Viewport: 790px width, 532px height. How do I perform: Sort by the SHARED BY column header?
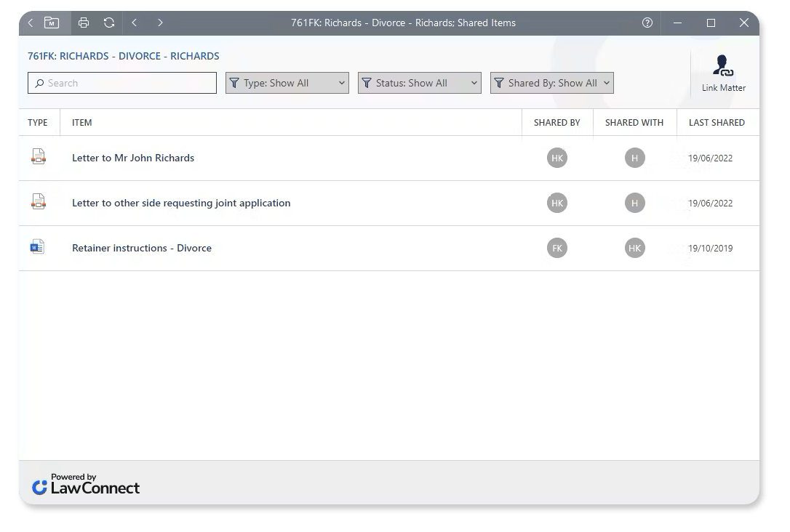pyautogui.click(x=556, y=122)
